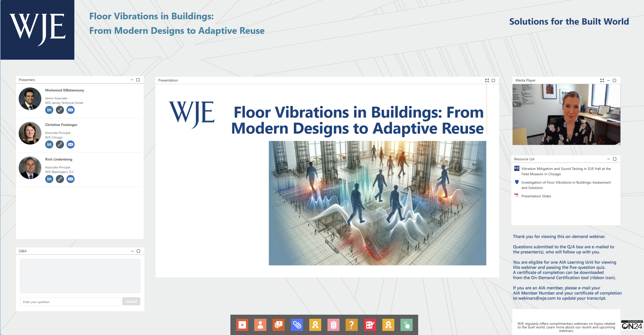644x335 pixels.
Task: Email Rich Lindenberg via envelope icon
Action: pyautogui.click(x=71, y=179)
